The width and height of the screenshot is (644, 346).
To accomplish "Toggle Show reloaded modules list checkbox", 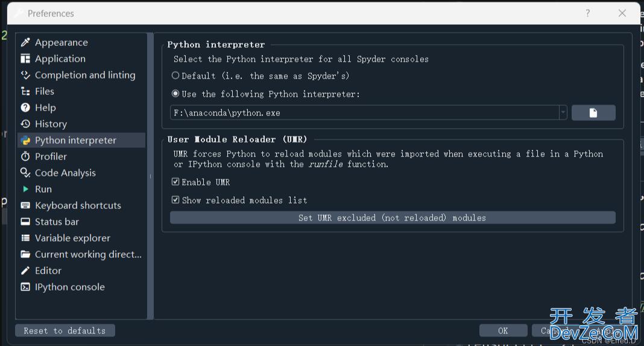I will point(175,200).
